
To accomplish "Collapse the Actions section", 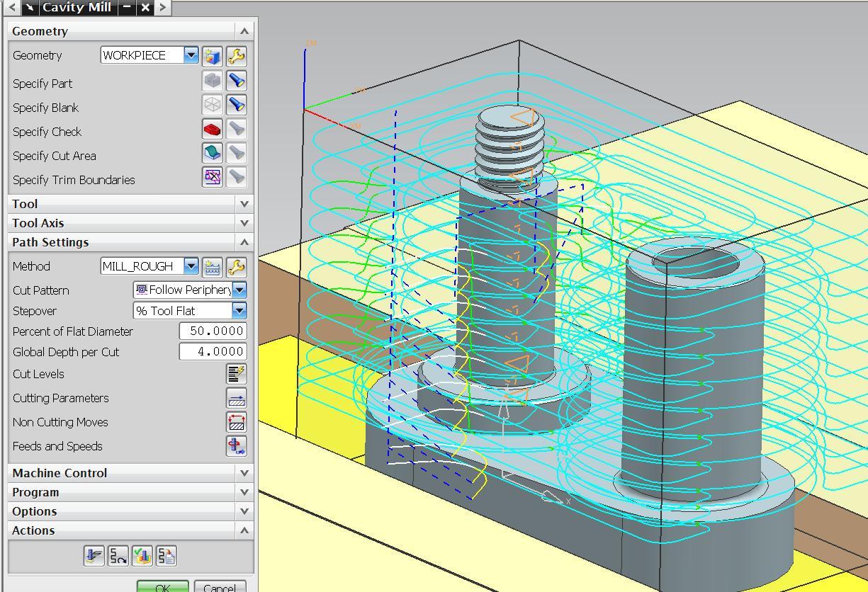I will [x=244, y=530].
